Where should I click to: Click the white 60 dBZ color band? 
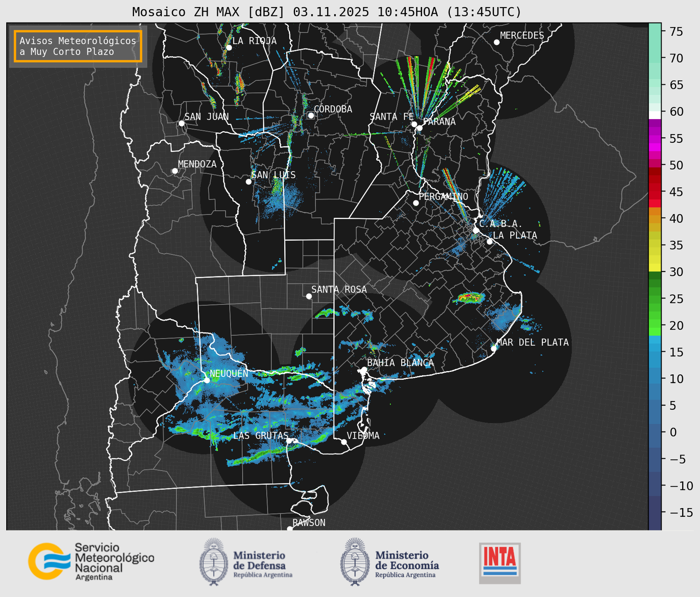coord(654,114)
